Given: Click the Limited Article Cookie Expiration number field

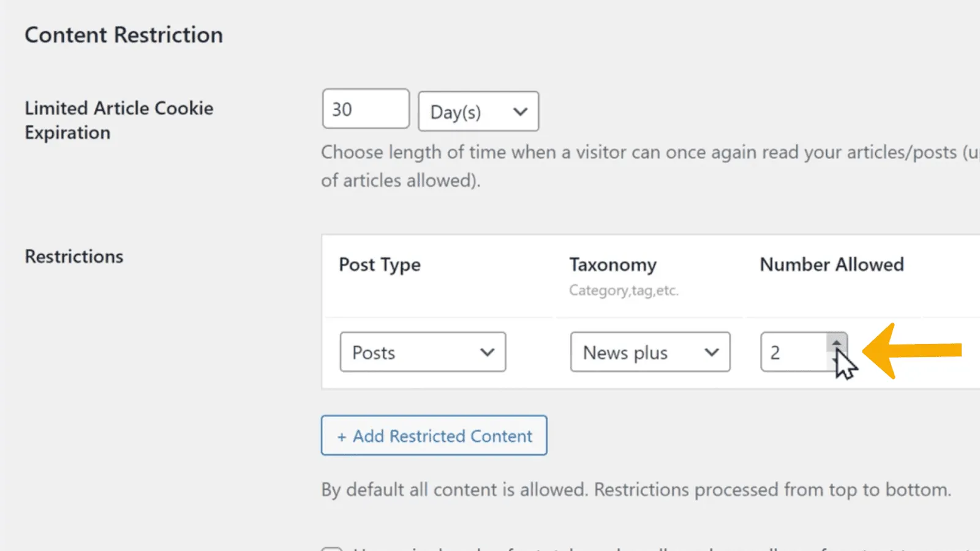Looking at the screenshot, I should pos(365,109).
